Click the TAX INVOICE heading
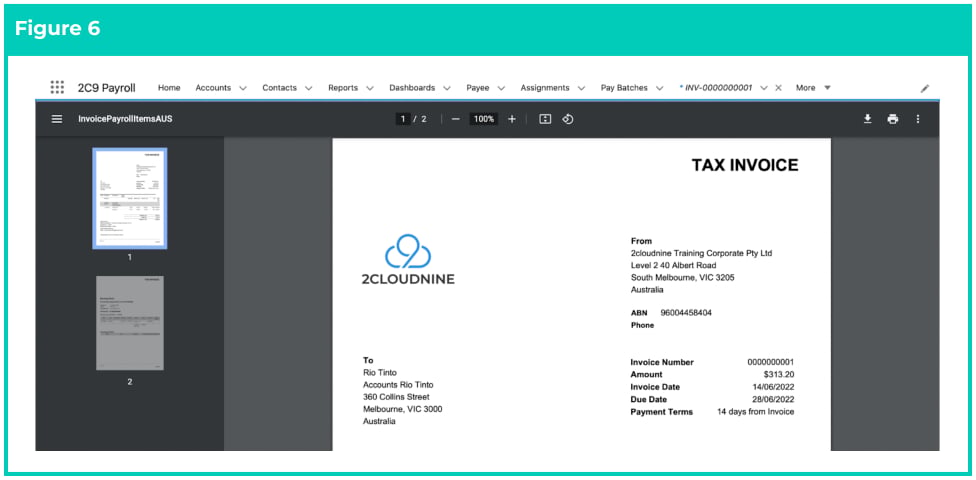 pyautogui.click(x=744, y=165)
